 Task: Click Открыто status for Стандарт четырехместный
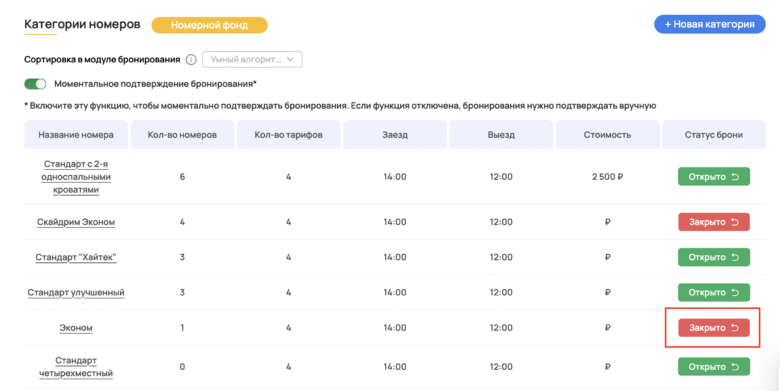(x=714, y=367)
